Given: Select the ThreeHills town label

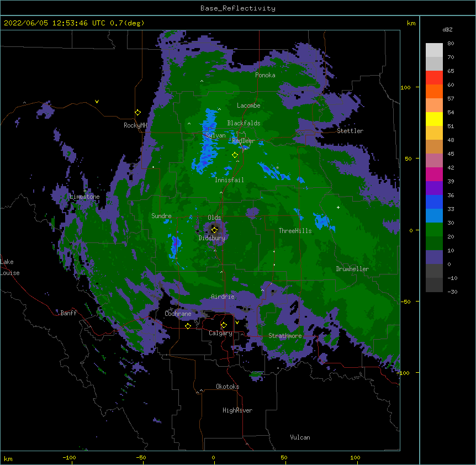Looking at the screenshot, I should click(295, 231).
